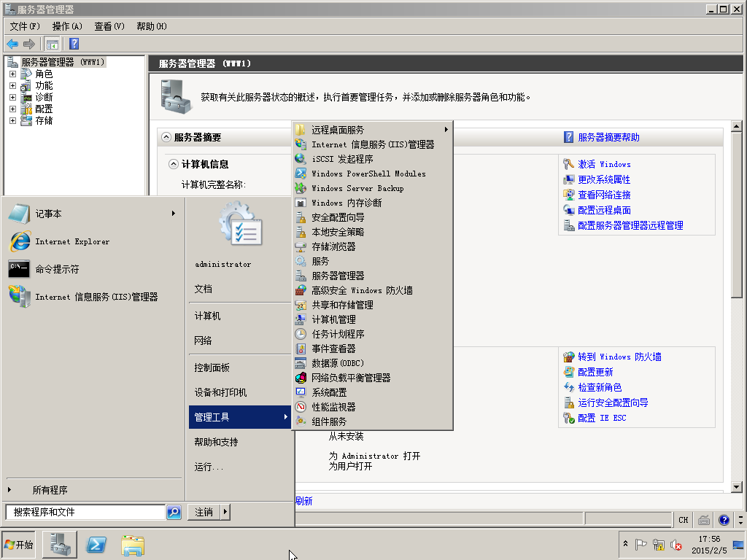Viewport: 747px width, 560px height.
Task: Toggle the console tree pane toolbar icon
Action: click(52, 44)
